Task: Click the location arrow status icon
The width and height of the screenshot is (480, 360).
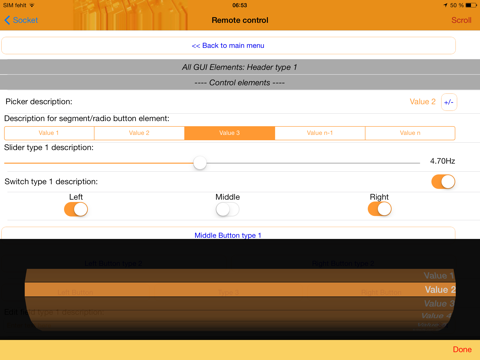Action: tap(445, 5)
